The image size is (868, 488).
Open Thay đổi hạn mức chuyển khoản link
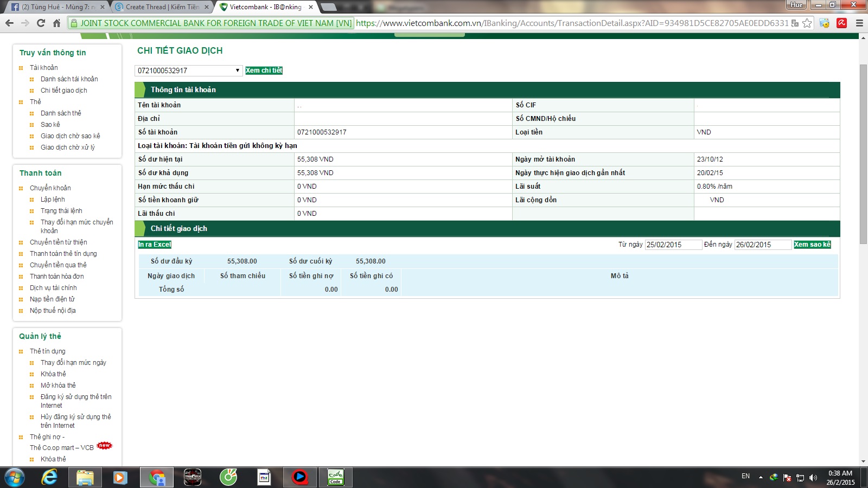(x=76, y=226)
